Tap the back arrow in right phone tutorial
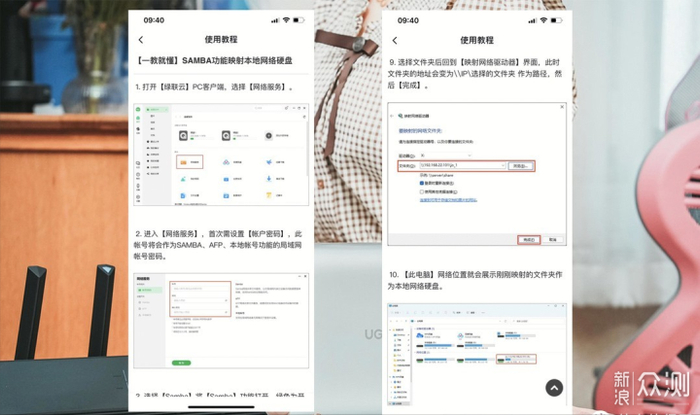700x415 pixels. pyautogui.click(x=395, y=41)
